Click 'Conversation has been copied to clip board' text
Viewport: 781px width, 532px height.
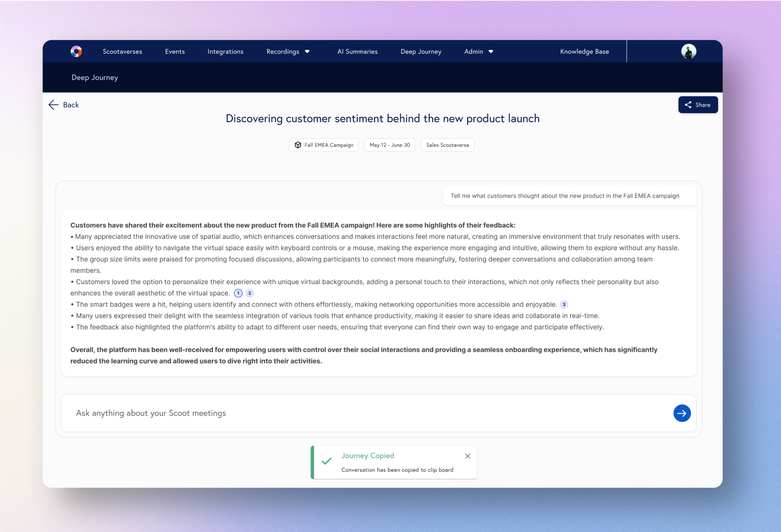(397, 470)
